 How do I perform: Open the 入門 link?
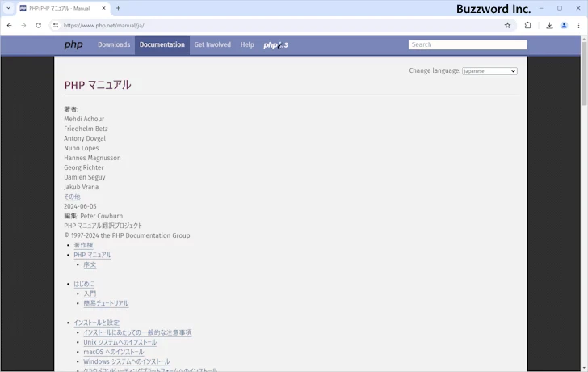90,294
